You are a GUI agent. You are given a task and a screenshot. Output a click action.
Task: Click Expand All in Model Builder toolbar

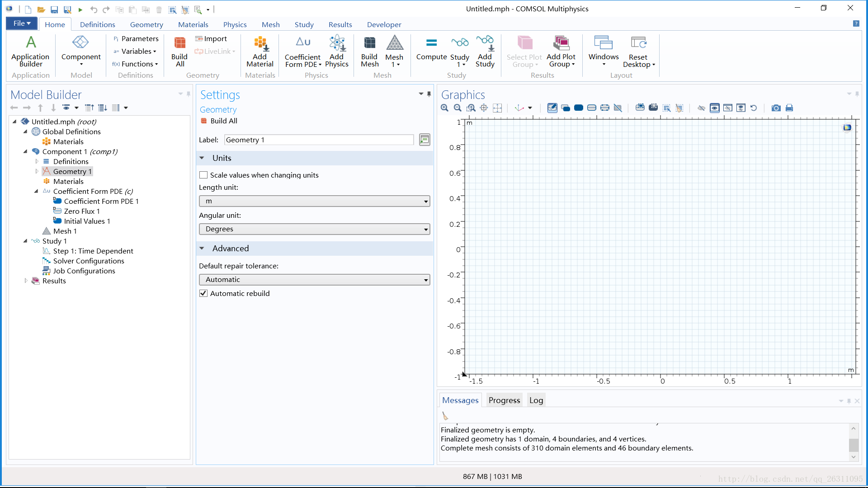pyautogui.click(x=103, y=108)
